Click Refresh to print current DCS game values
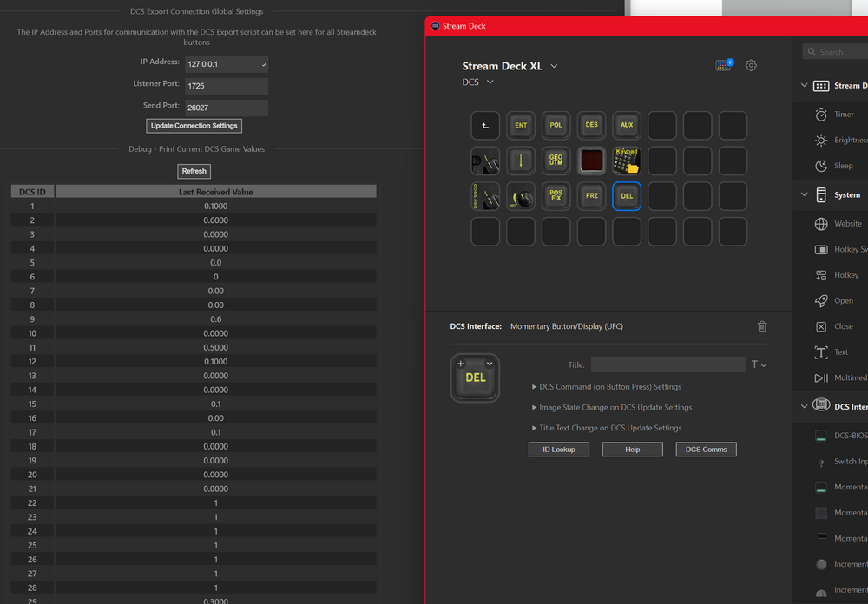Viewport: 868px width, 604px height. coord(194,171)
